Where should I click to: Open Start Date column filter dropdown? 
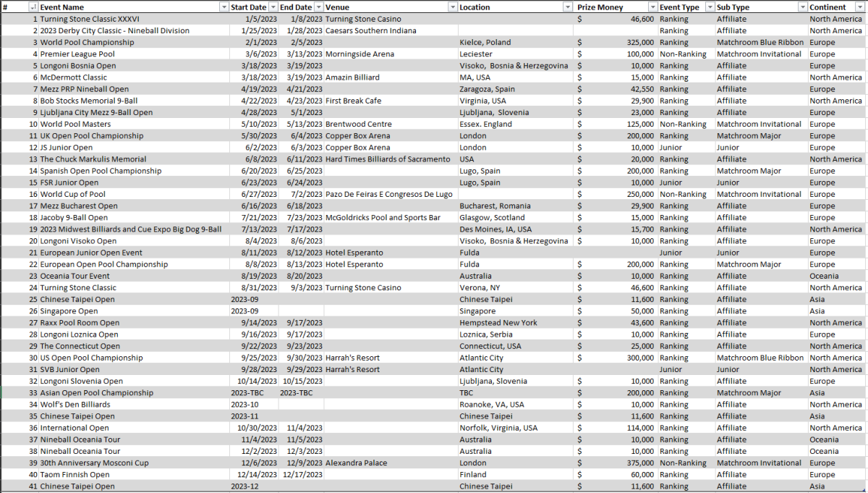[x=272, y=7]
